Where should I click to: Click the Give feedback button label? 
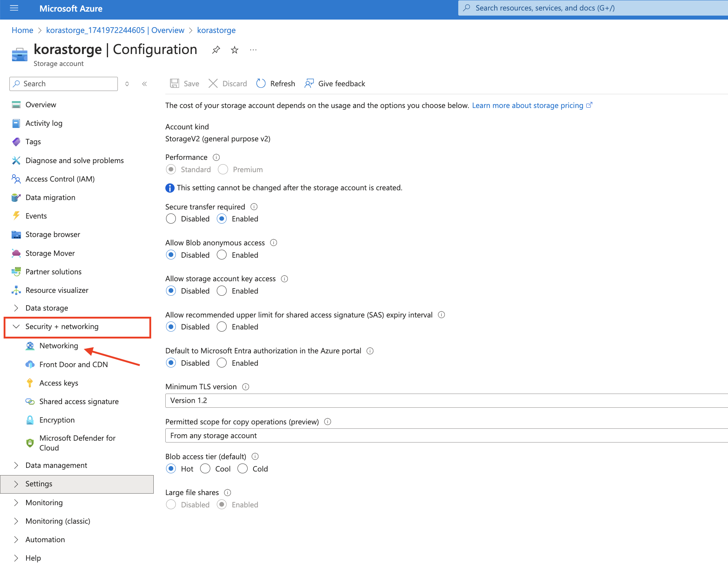[342, 84]
